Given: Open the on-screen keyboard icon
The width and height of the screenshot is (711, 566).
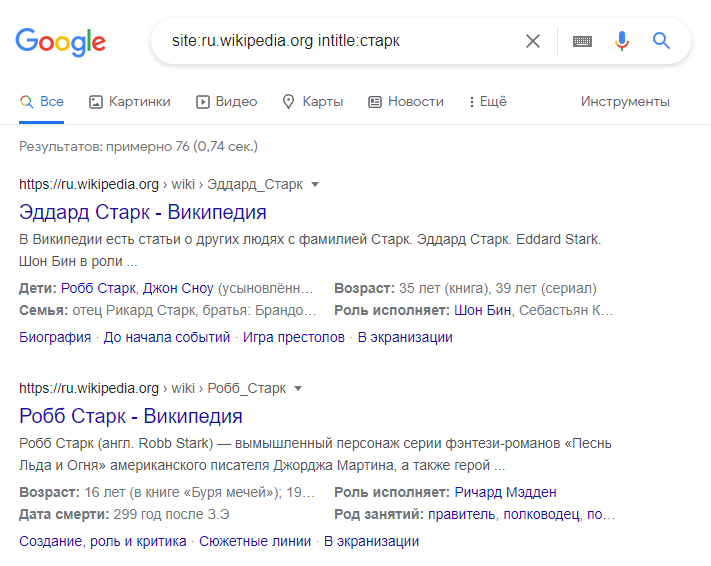Looking at the screenshot, I should click(x=582, y=41).
